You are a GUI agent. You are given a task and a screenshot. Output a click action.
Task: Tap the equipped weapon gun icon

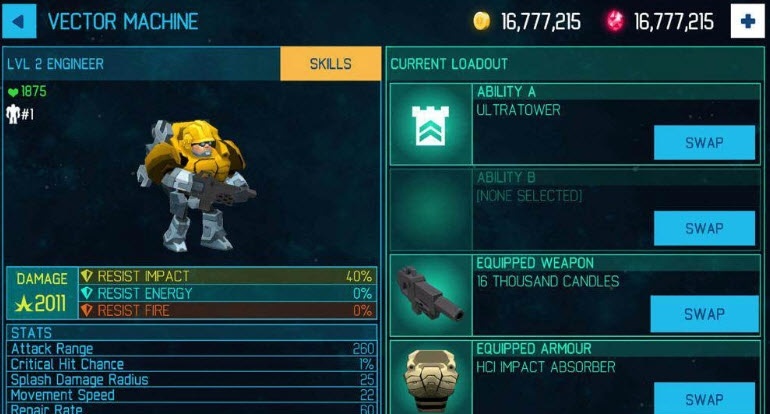pos(431,295)
